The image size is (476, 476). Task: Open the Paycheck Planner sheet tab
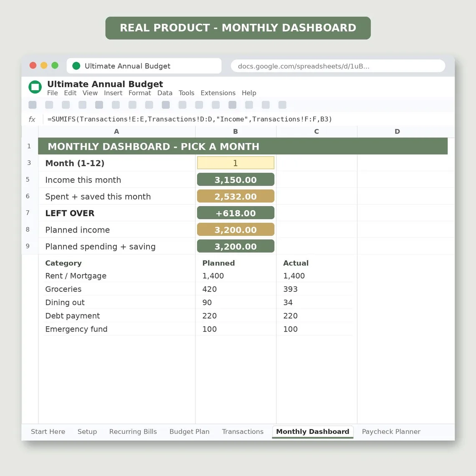(x=391, y=432)
